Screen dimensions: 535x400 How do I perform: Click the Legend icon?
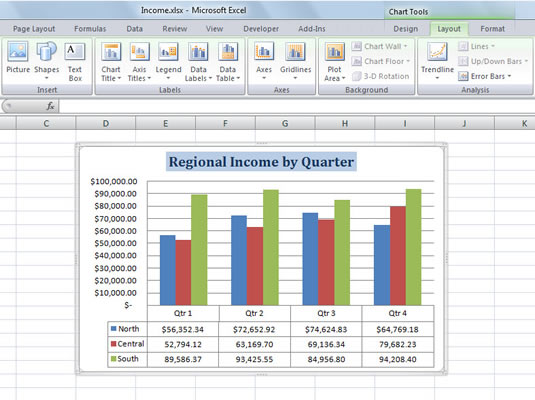[168, 52]
